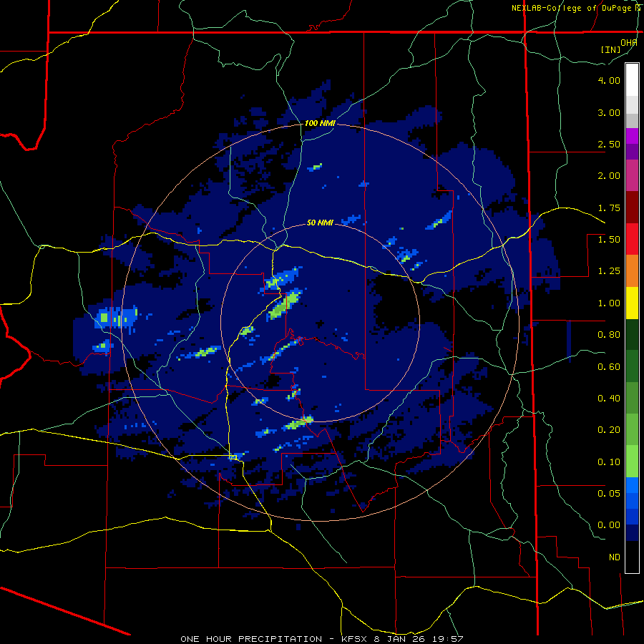
Task: Select the 0.00 legend value label
Action: point(609,525)
